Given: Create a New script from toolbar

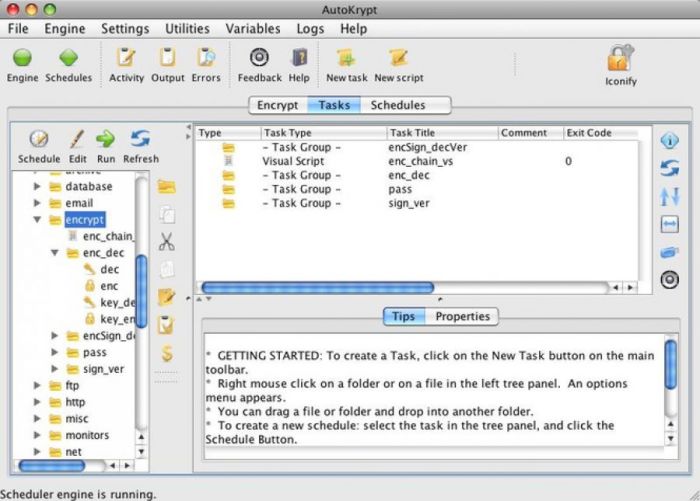Looking at the screenshot, I should tap(399, 58).
